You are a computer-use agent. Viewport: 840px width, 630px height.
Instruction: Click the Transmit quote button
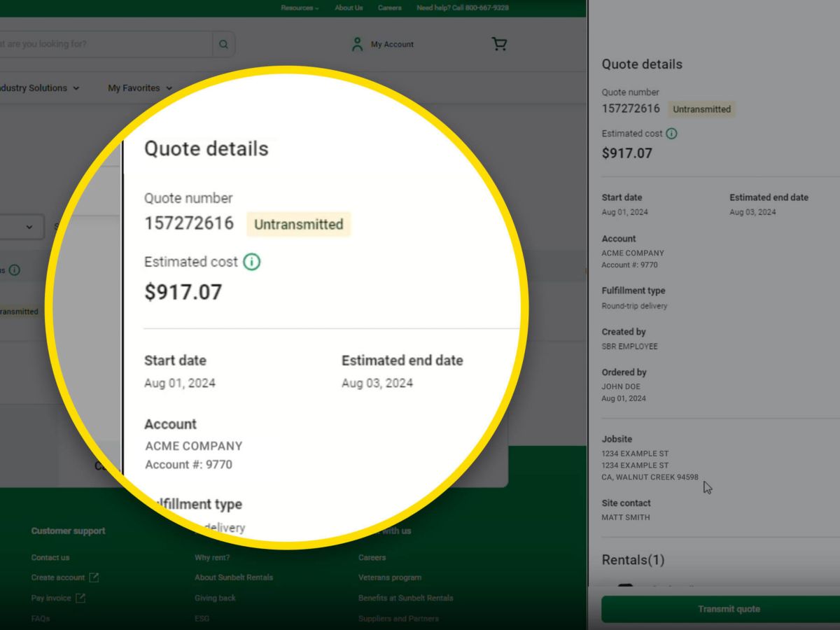click(721, 609)
